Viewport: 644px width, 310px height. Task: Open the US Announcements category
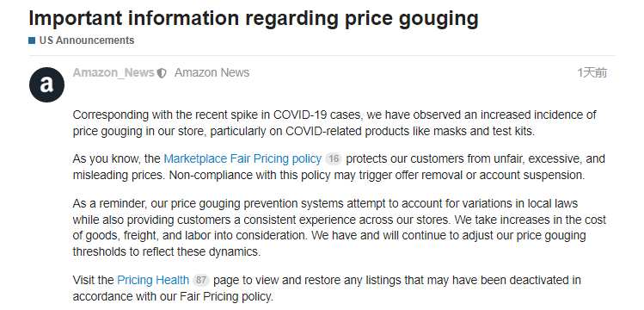click(87, 40)
